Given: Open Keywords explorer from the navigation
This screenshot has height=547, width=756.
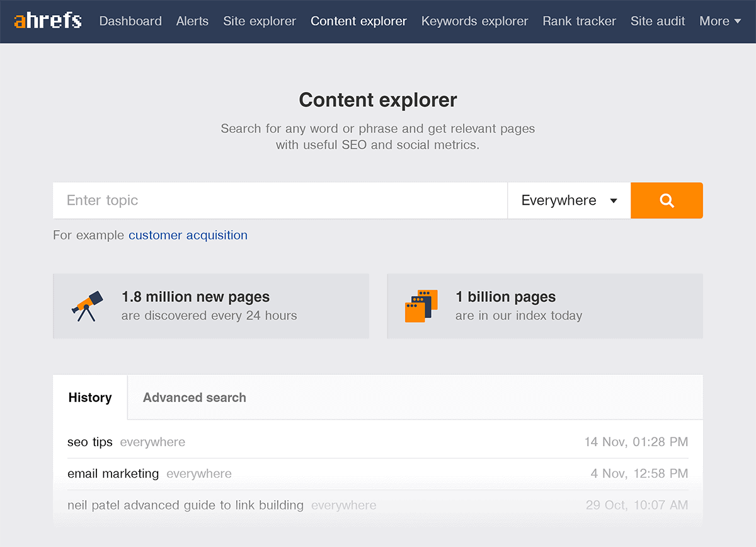Looking at the screenshot, I should 474,21.
